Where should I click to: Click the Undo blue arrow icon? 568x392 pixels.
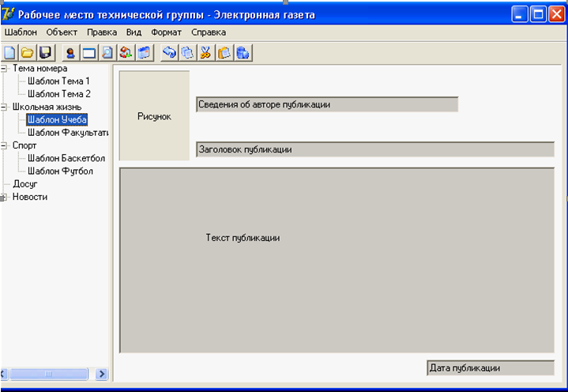169,53
